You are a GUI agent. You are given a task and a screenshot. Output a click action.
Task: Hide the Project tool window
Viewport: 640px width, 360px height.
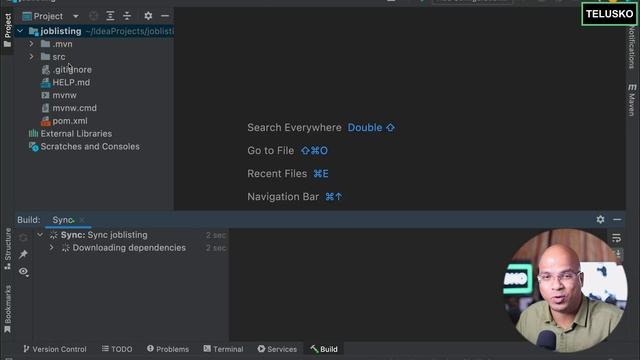[x=165, y=16]
